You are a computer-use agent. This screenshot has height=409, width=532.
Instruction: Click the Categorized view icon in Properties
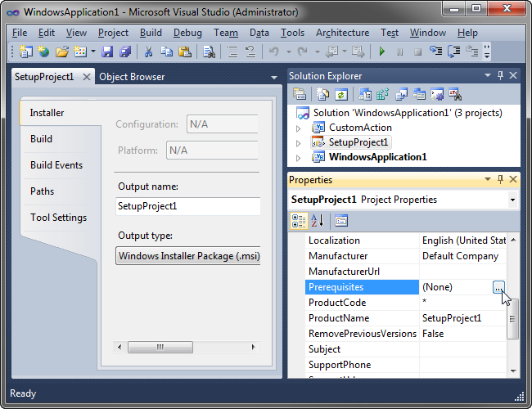coord(299,221)
